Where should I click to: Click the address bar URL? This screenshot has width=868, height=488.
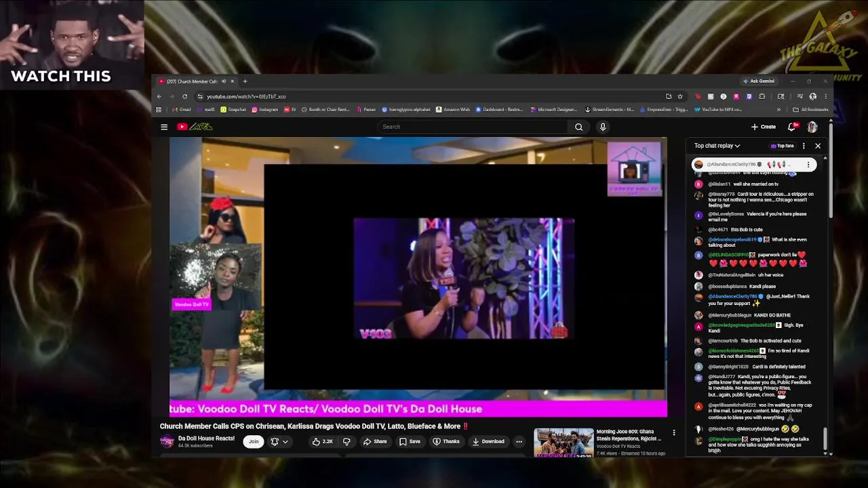(247, 96)
